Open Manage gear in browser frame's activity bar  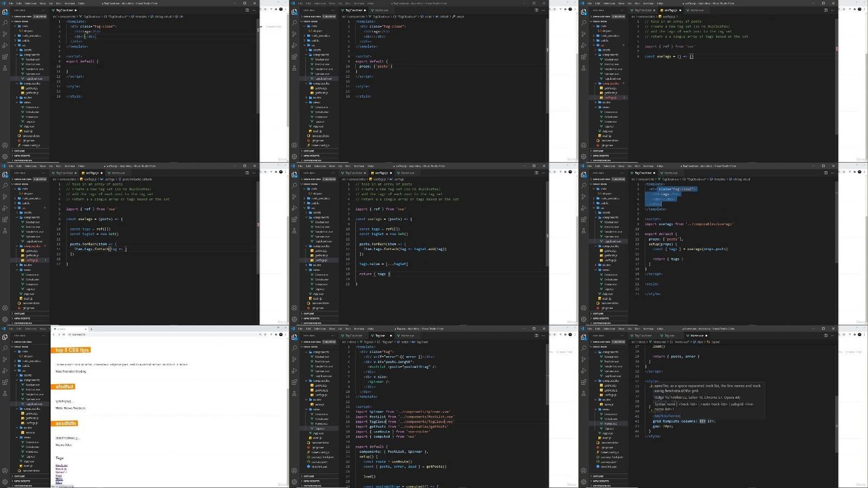(5, 482)
